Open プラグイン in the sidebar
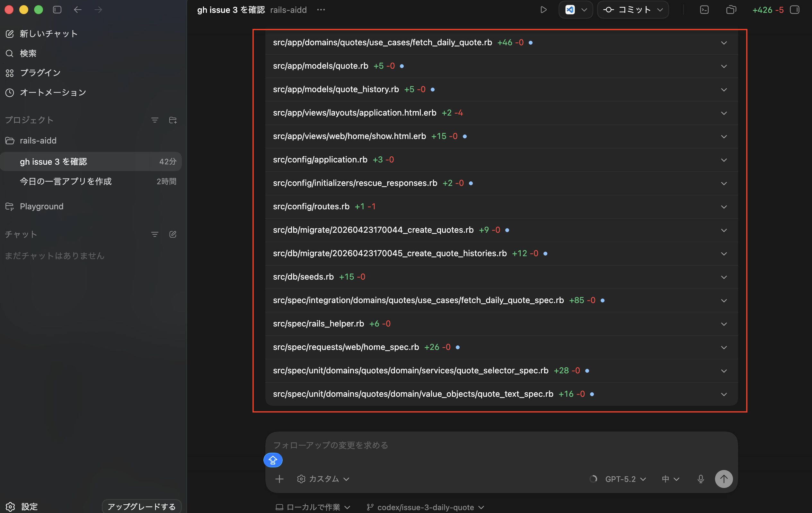This screenshot has height=513, width=812. [40, 73]
